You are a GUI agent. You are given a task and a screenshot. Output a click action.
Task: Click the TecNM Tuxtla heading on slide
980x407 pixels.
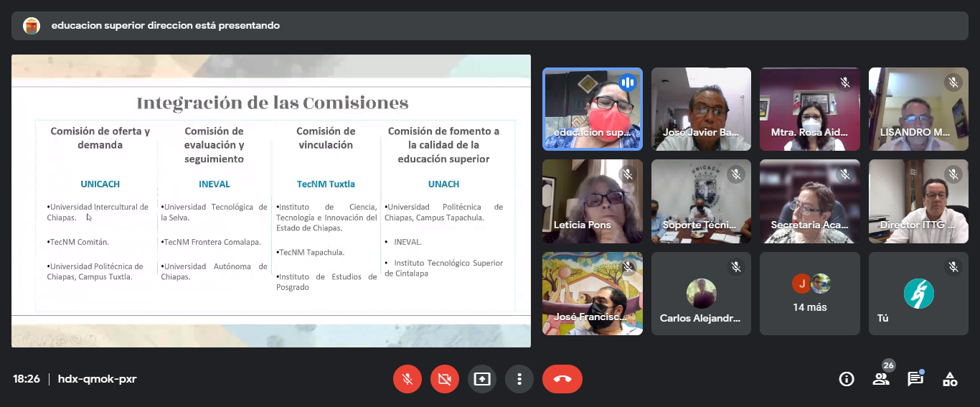coord(326,184)
